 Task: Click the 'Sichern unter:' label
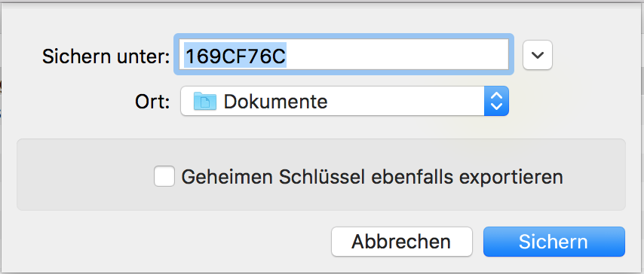pos(106,56)
